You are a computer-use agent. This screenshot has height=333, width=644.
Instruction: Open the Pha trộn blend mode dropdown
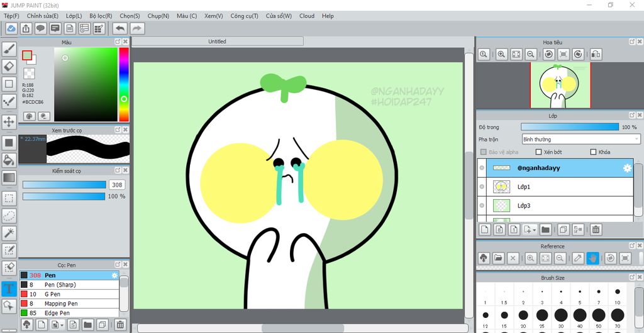(580, 139)
